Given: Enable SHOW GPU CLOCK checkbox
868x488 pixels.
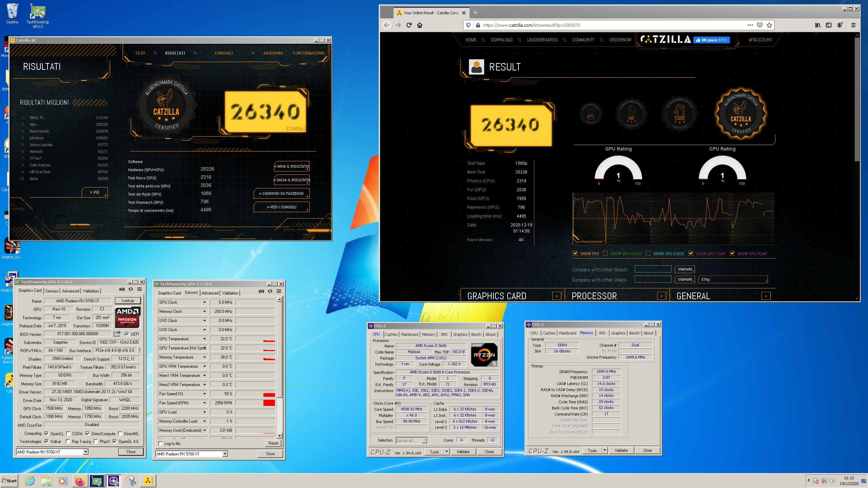Looking at the screenshot, I should 605,253.
